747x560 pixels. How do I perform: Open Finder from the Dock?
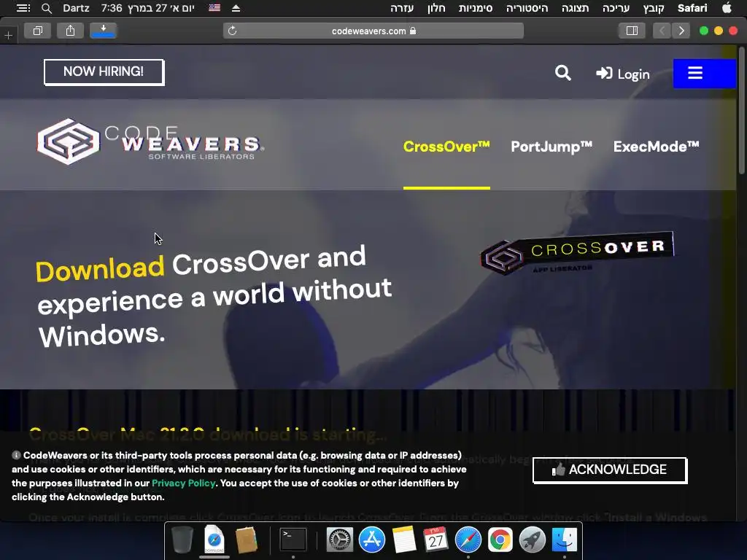(565, 540)
